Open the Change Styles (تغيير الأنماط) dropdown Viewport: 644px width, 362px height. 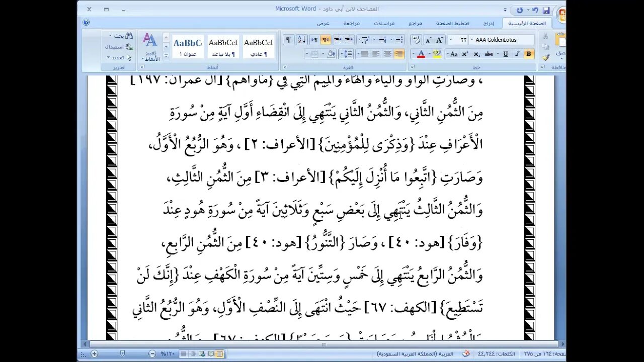click(x=150, y=47)
